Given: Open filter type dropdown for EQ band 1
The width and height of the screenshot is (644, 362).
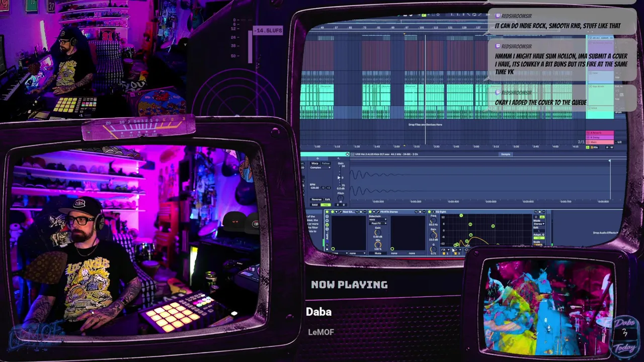Looking at the screenshot, I should click(445, 249).
